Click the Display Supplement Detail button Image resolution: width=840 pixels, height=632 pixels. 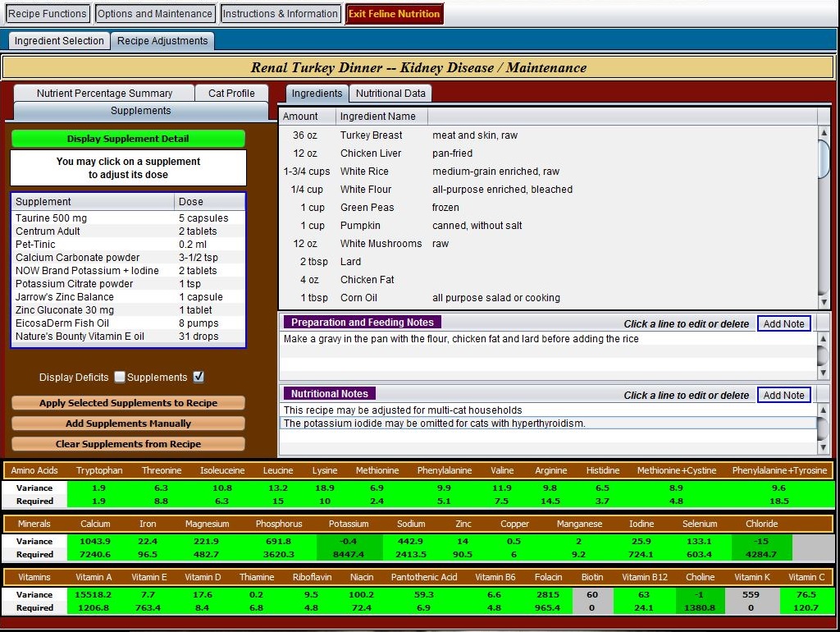tap(128, 139)
